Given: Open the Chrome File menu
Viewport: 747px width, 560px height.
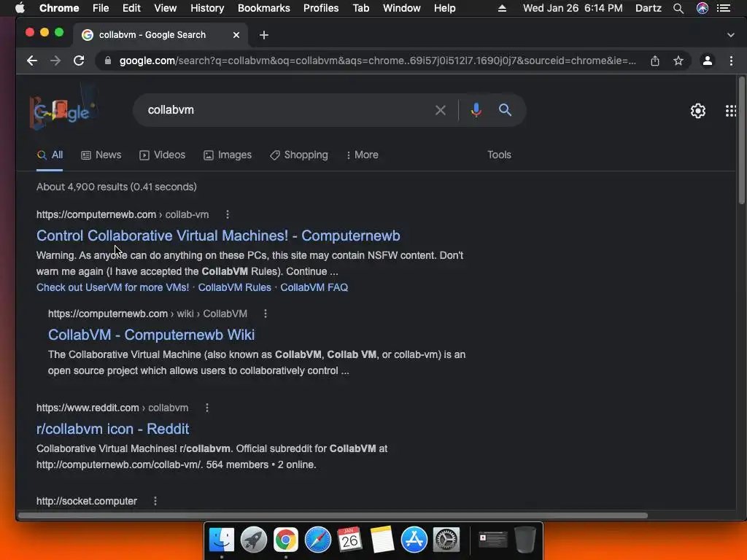Looking at the screenshot, I should [x=101, y=8].
